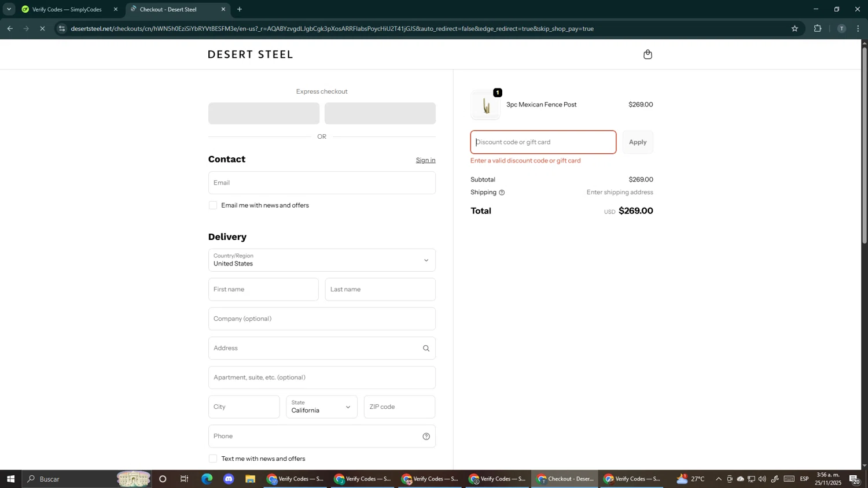This screenshot has height=488, width=868.
Task: Click the 3pc Mexican Fence Post thumbnail
Action: (486, 105)
